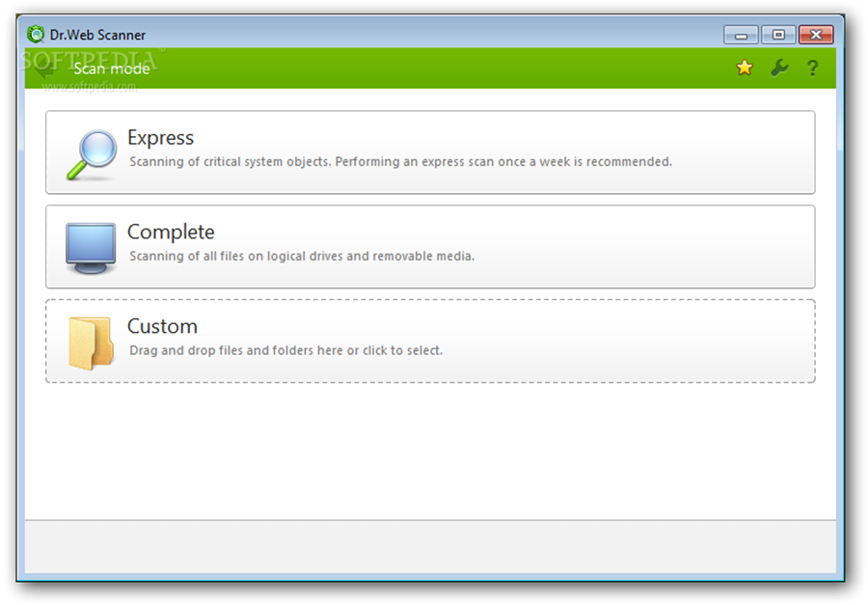Maximize the Dr.Web Scanner window
The height and width of the screenshot is (605, 868).
tap(777, 35)
